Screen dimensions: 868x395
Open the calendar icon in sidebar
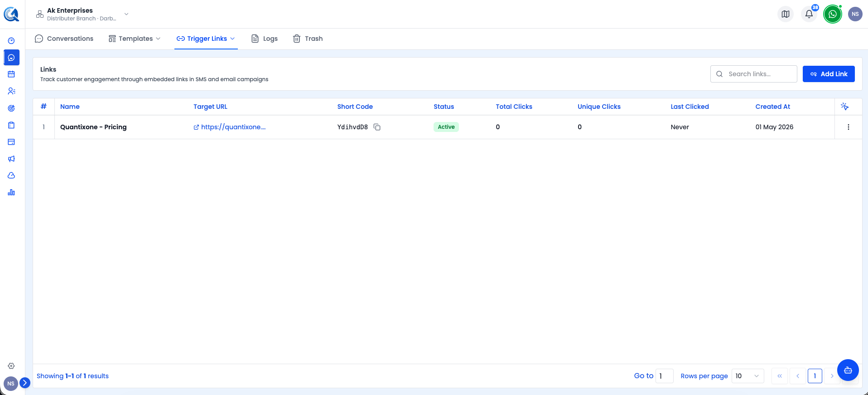(11, 74)
